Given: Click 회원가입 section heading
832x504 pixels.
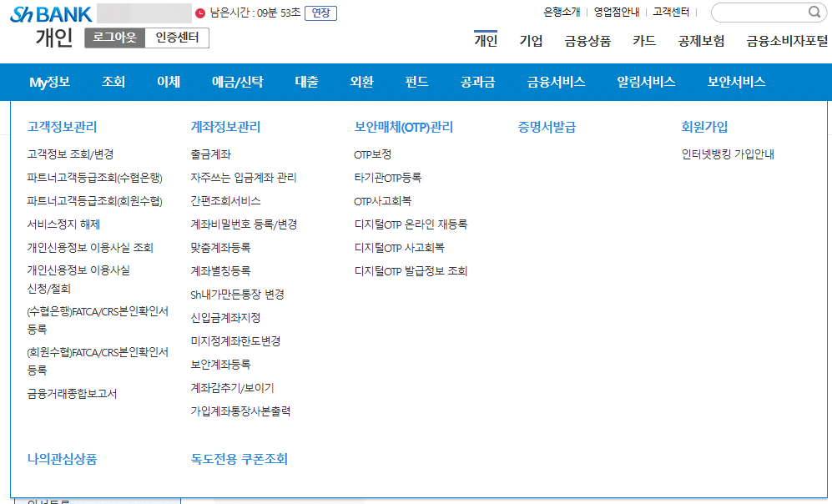Looking at the screenshot, I should click(704, 127).
